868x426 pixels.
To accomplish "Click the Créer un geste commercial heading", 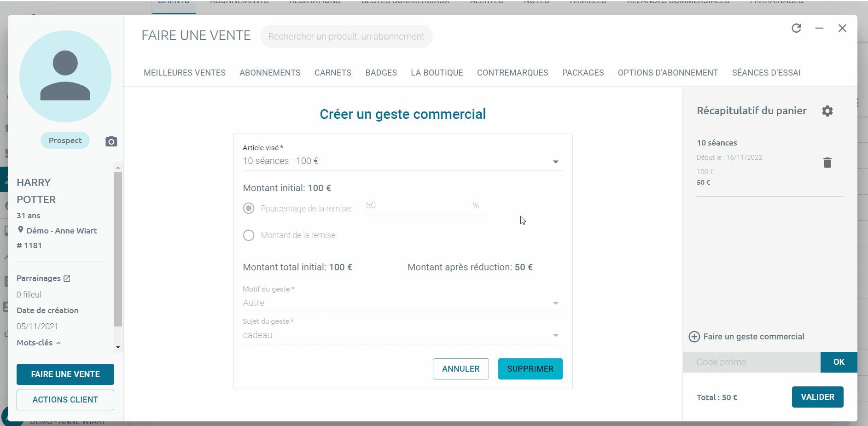I will 403,114.
